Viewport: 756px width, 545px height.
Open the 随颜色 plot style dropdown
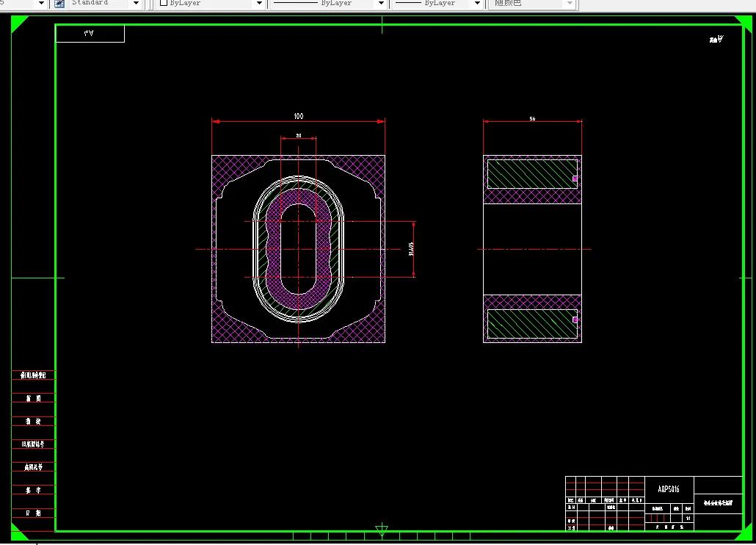[570, 4]
